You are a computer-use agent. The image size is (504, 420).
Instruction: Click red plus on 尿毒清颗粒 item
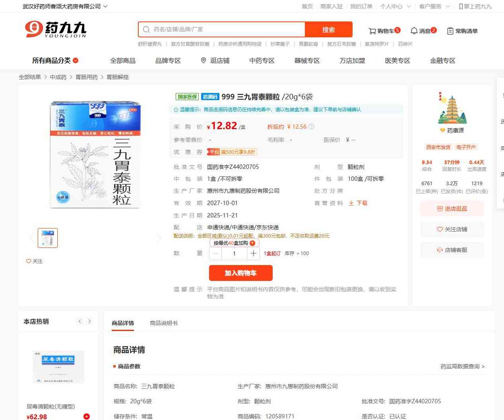86,416
